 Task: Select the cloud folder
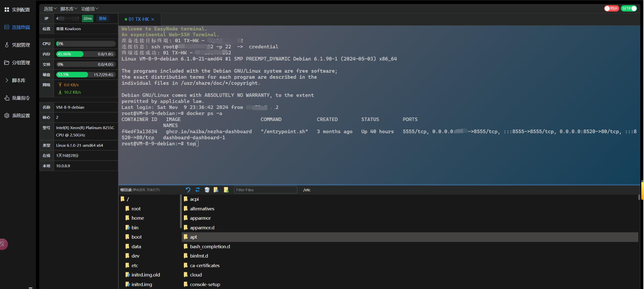click(193, 275)
